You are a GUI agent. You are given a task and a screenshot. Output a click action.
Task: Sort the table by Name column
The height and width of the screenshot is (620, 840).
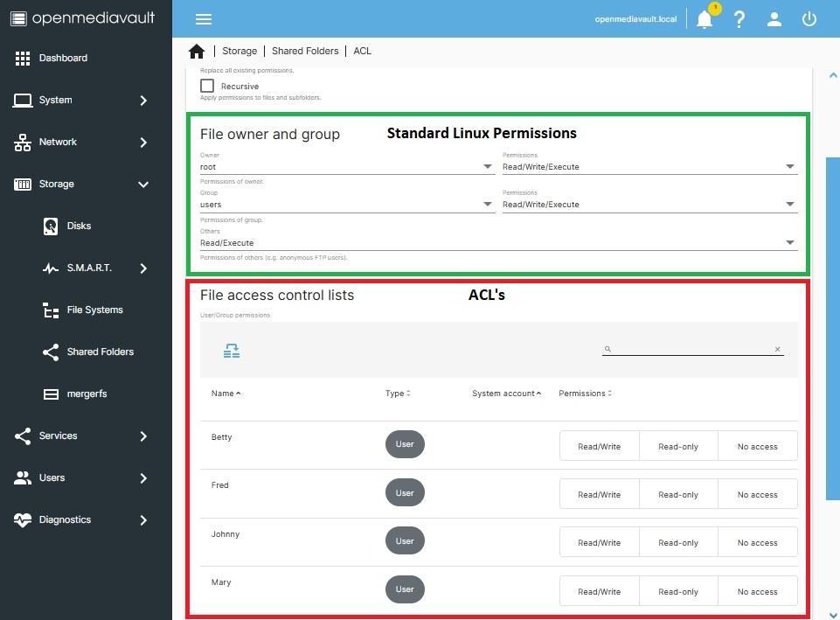pyautogui.click(x=223, y=394)
